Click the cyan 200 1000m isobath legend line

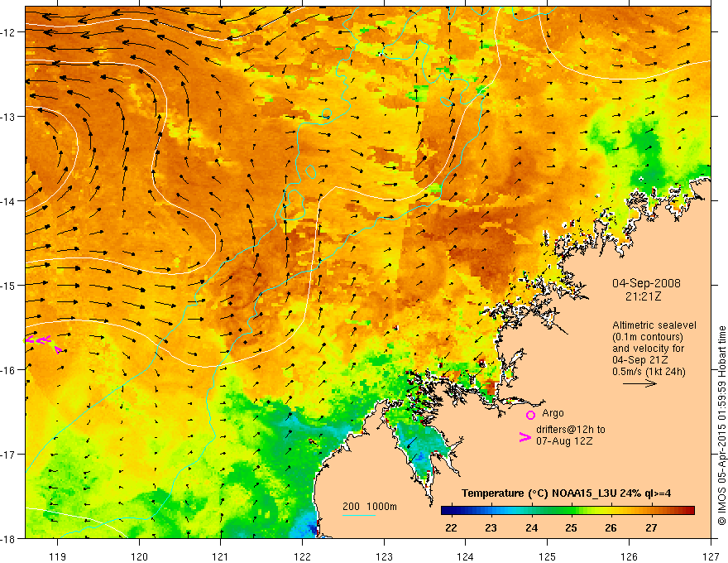(359, 515)
